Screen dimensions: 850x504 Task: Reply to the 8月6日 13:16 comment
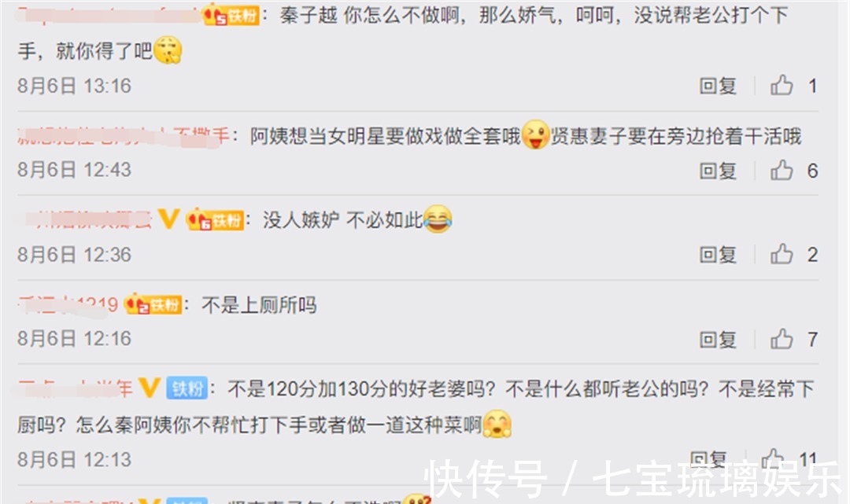718,86
